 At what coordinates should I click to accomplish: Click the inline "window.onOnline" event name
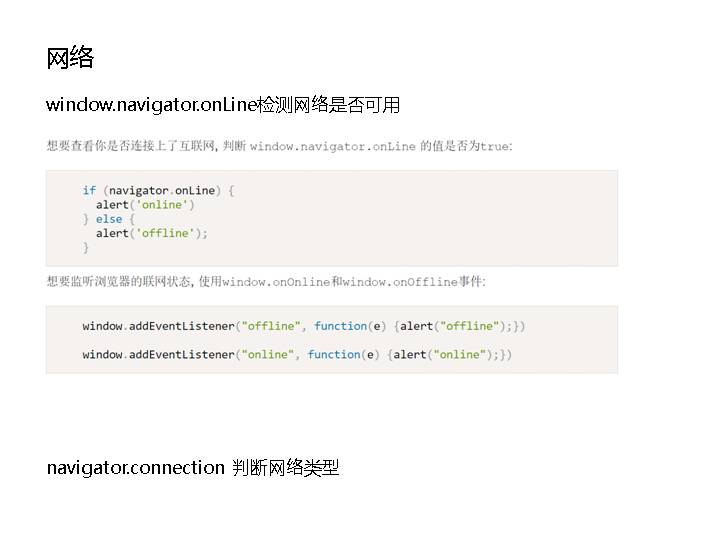[x=276, y=282]
